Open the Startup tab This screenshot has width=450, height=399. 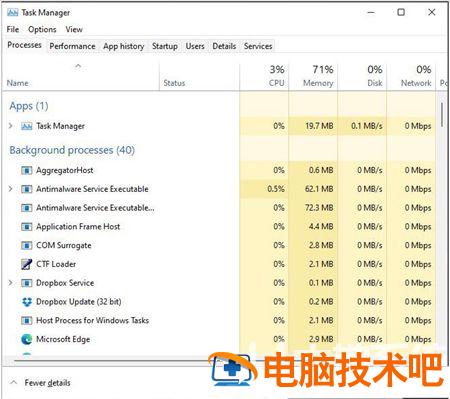coord(165,46)
